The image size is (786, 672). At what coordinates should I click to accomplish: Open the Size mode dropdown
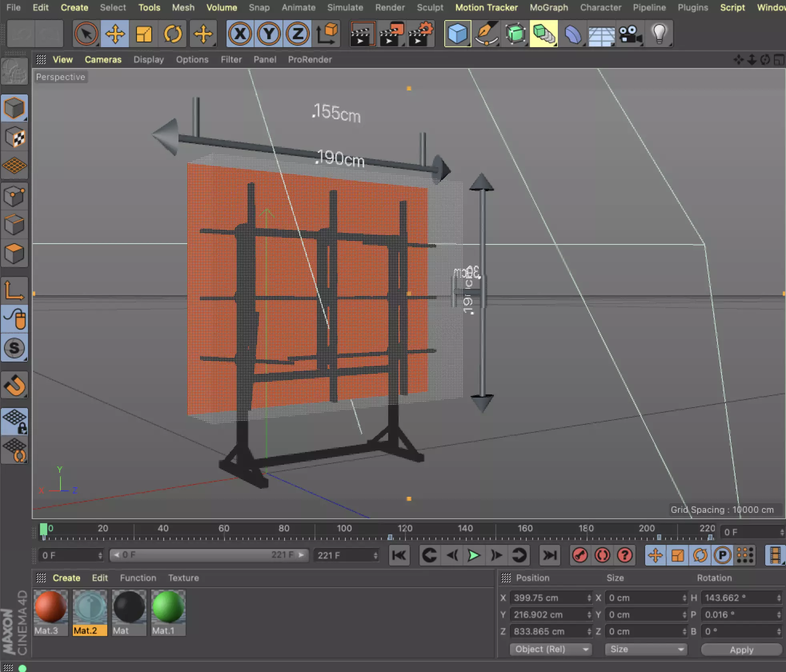pyautogui.click(x=646, y=649)
